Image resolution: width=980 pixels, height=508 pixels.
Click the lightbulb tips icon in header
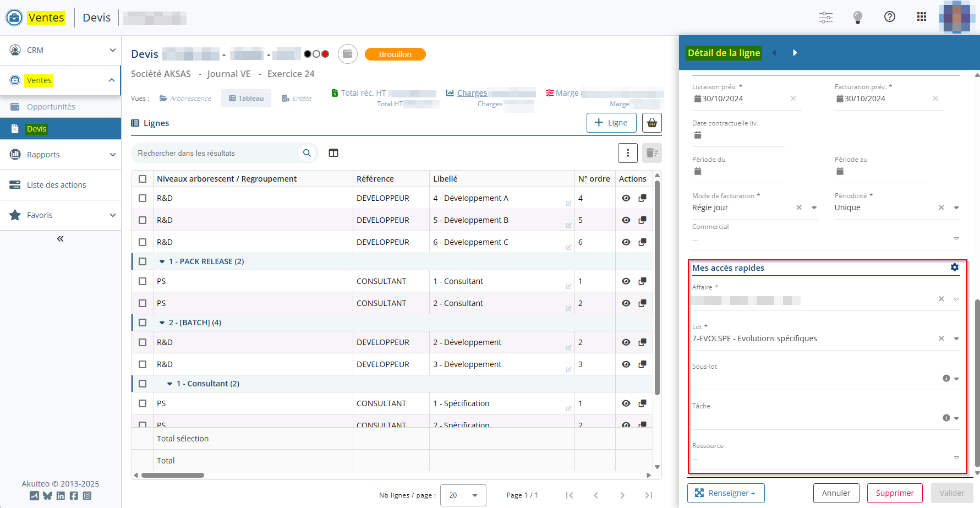(857, 17)
